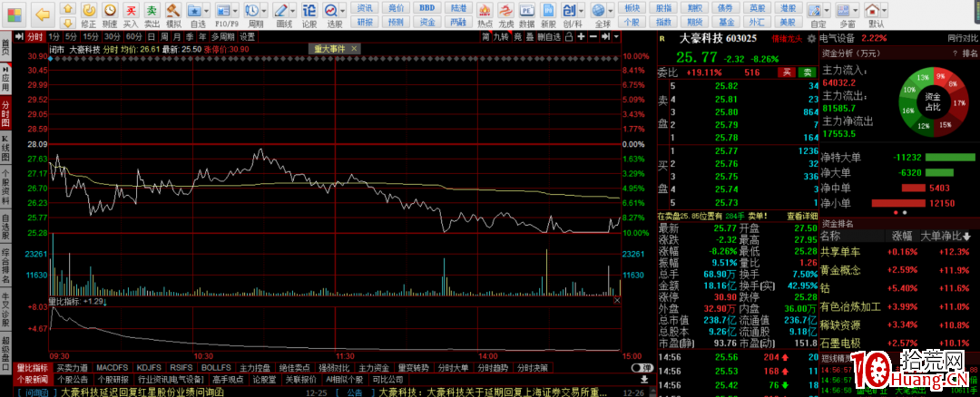Close the 重大事件 label

(x=354, y=48)
